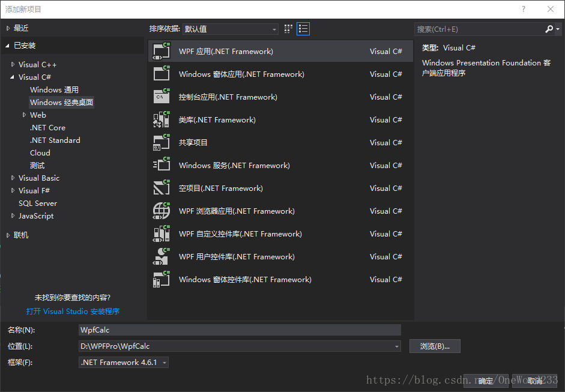Expand the JavaScript node
The image size is (565, 392).
pyautogui.click(x=13, y=216)
